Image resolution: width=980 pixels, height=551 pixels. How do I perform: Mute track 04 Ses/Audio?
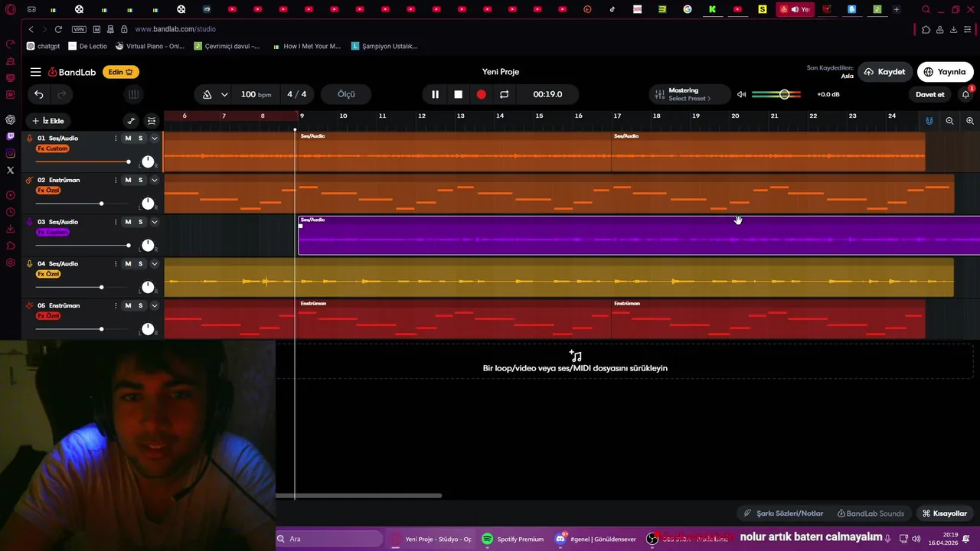(128, 263)
